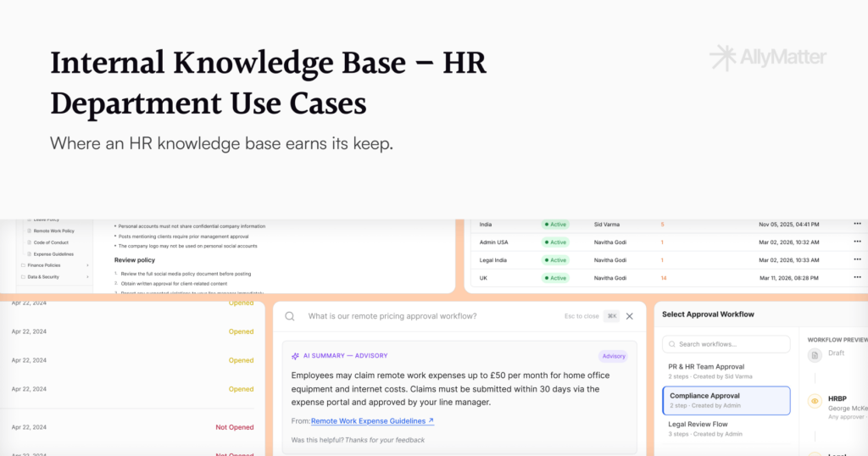Click the Search workflows input field
The image size is (868, 456).
(x=726, y=344)
